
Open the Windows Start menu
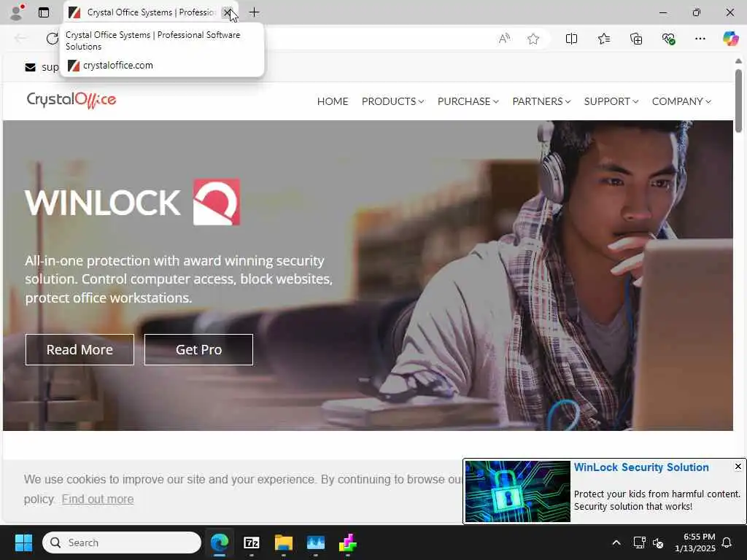click(x=23, y=542)
